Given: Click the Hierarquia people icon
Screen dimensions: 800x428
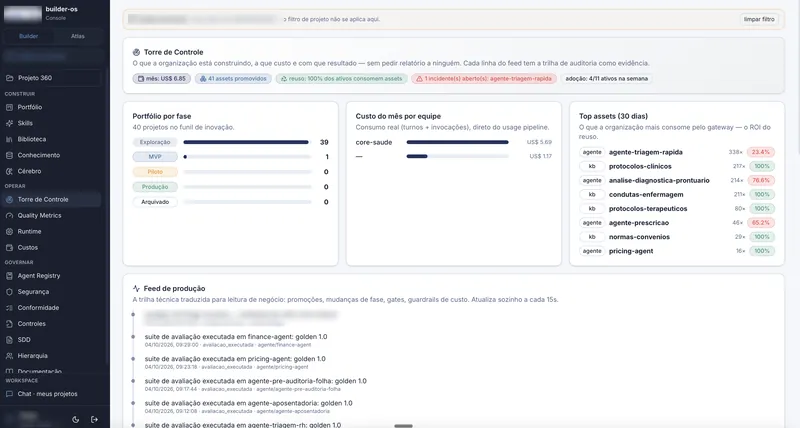Looking at the screenshot, I should coord(9,356).
